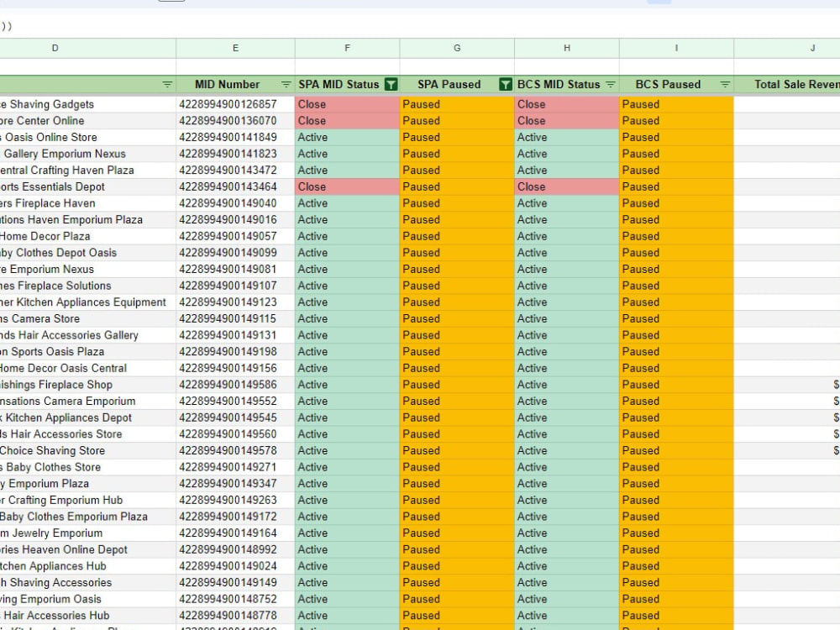Image resolution: width=840 pixels, height=630 pixels.
Task: Select MID number 4228994900136070
Action: click(235, 121)
